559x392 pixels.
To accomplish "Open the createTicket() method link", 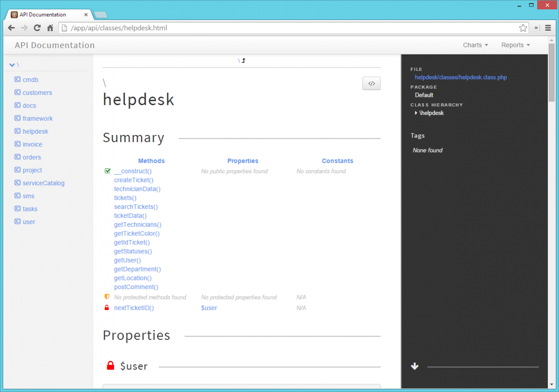I will [x=133, y=180].
